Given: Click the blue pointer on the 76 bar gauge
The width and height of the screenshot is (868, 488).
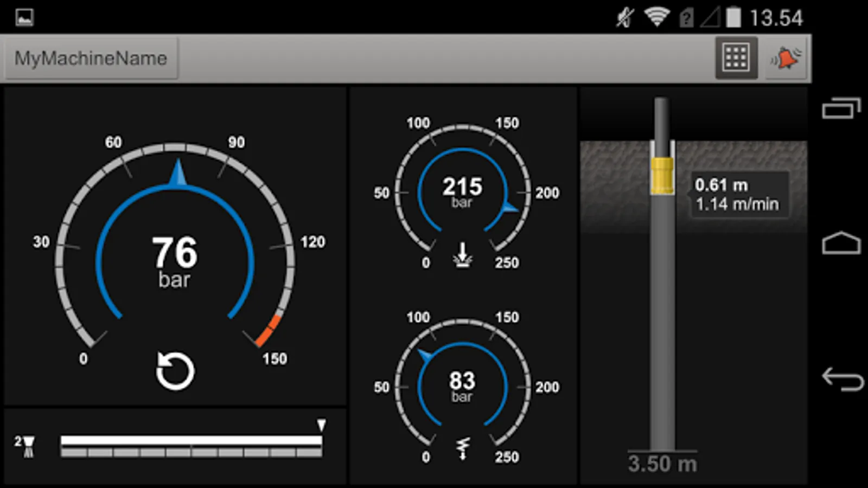Looking at the screenshot, I should (178, 172).
